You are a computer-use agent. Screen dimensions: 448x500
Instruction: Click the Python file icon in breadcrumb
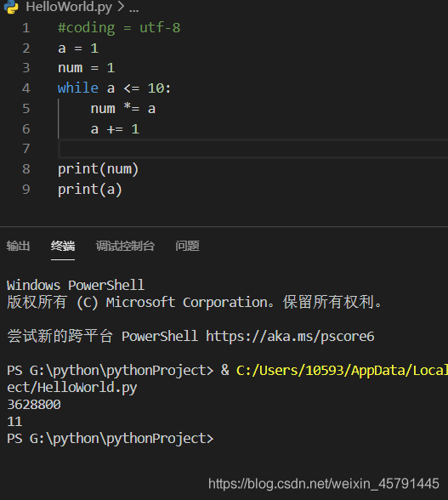pos(11,7)
